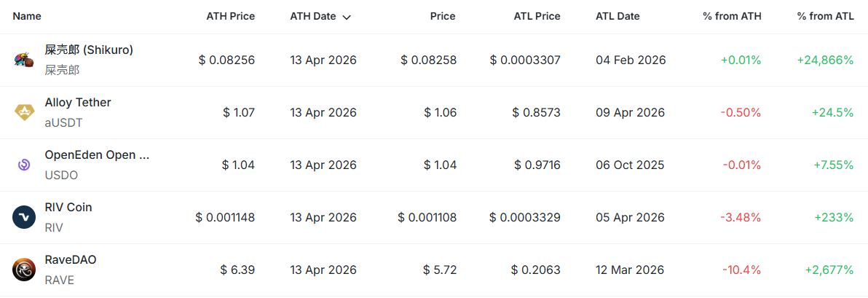Open the RaveDAO name link

pyautogui.click(x=71, y=260)
